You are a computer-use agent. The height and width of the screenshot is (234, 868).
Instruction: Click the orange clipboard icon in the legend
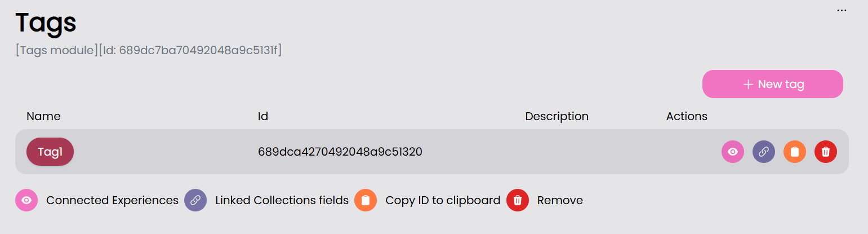pyautogui.click(x=366, y=200)
